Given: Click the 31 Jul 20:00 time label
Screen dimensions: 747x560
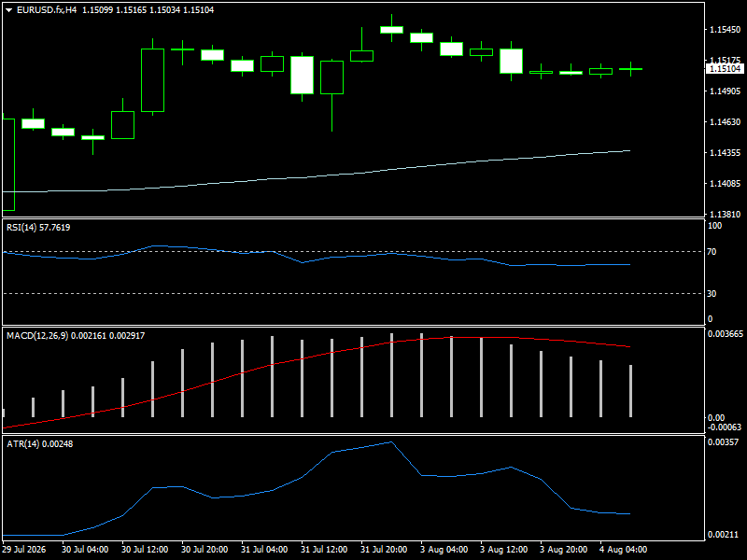Looking at the screenshot, I should tap(384, 550).
